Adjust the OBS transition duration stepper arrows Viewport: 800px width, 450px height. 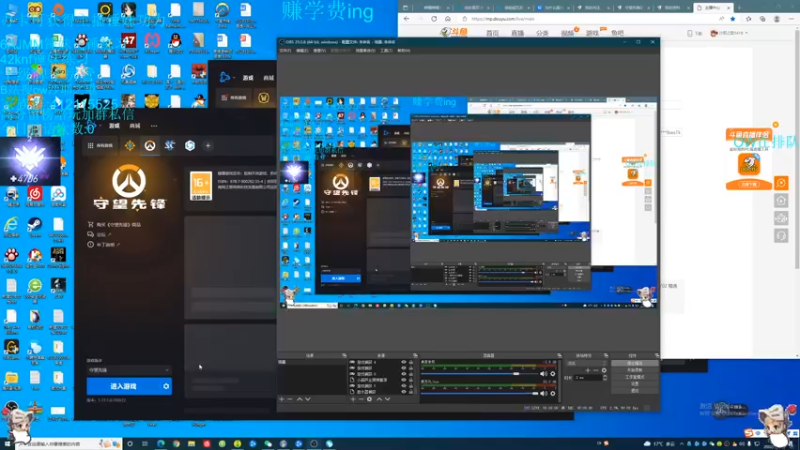pyautogui.click(x=605, y=378)
